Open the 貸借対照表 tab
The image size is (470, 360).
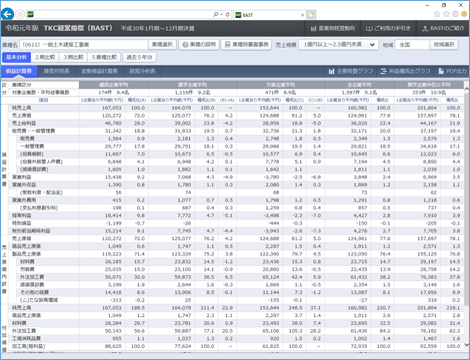point(56,71)
